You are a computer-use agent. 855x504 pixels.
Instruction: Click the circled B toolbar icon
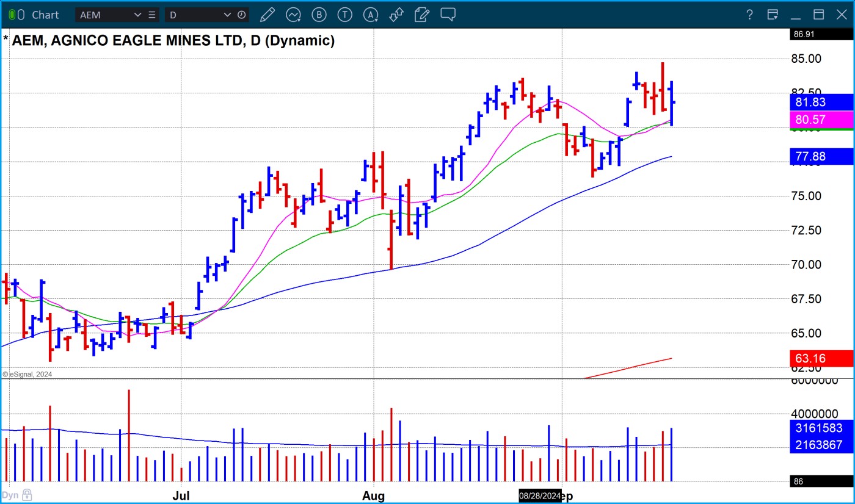pyautogui.click(x=319, y=15)
